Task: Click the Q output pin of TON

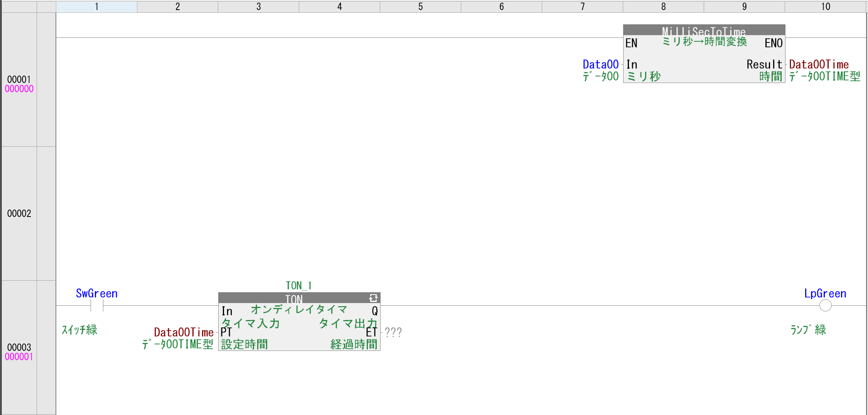Action: pos(374,311)
